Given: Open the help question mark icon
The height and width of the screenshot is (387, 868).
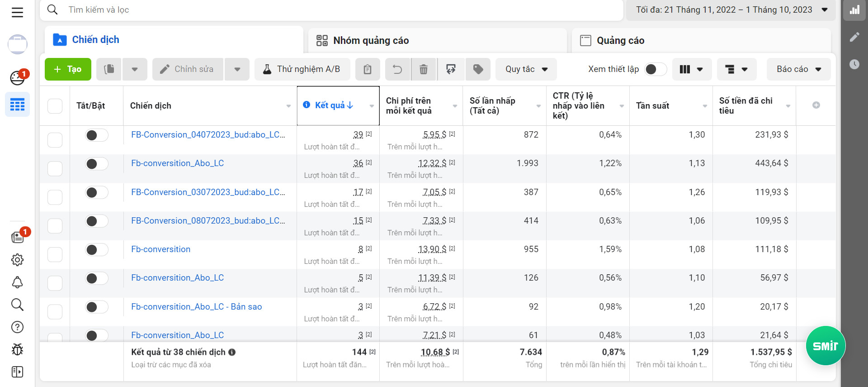Looking at the screenshot, I should pyautogui.click(x=17, y=327).
